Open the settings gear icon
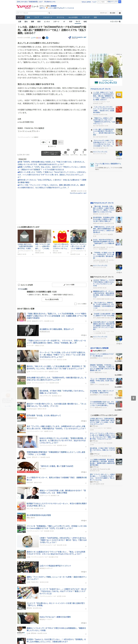The height and width of the screenshot is (644, 138). point(120,13)
